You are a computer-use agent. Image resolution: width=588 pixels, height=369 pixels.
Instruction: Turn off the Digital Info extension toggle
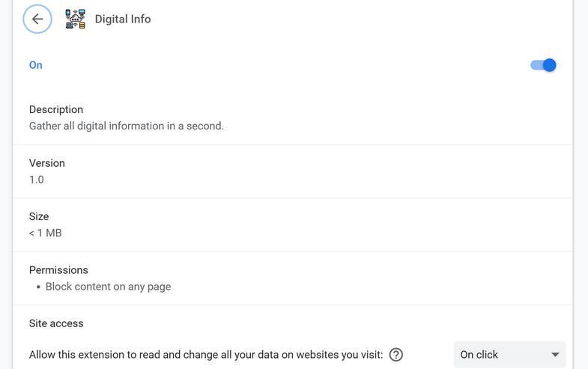point(543,65)
